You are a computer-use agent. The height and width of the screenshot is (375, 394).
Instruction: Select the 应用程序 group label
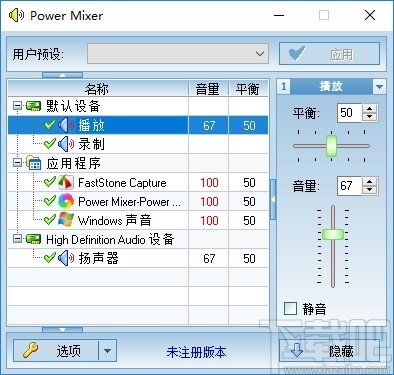coord(73,163)
